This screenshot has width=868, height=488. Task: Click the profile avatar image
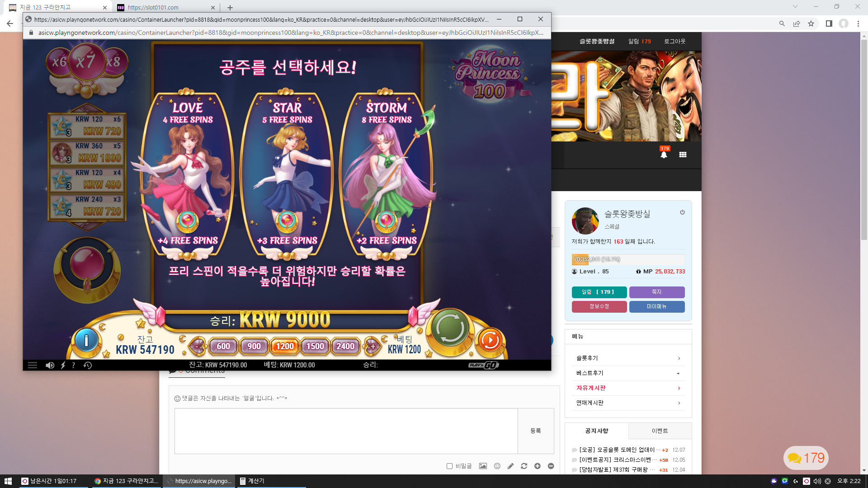point(585,221)
